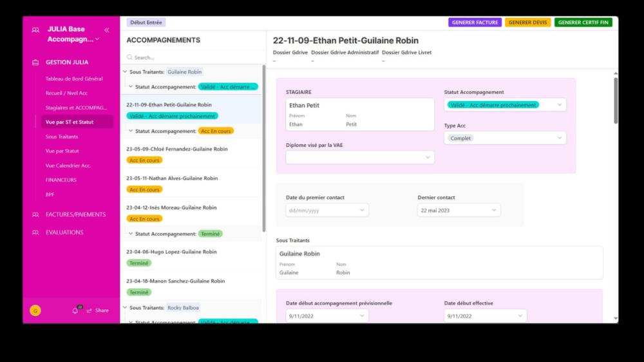Screen dimensions: 644x362
Task: Click the list panel vertical scrollbar
Action: (x=263, y=148)
